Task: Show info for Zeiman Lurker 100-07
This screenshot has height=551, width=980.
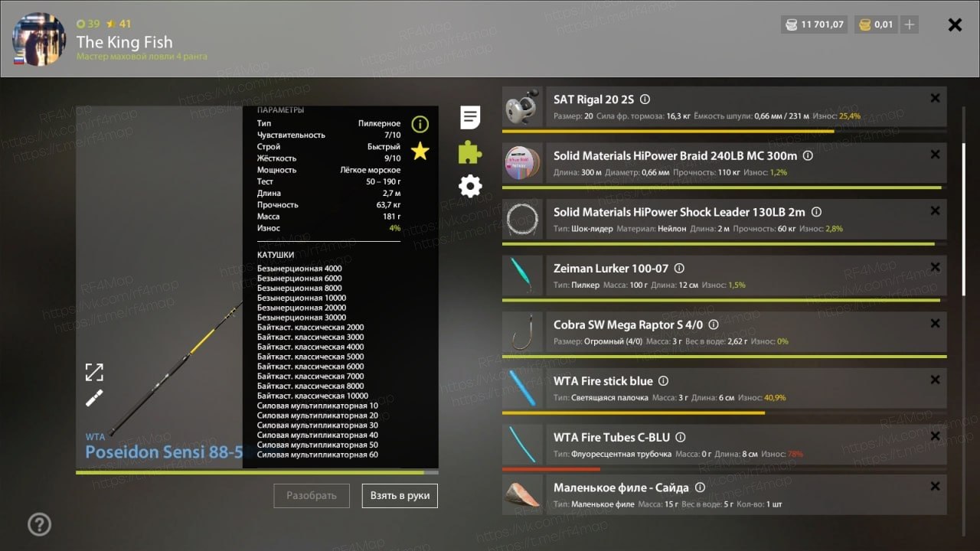Action: 679,269
